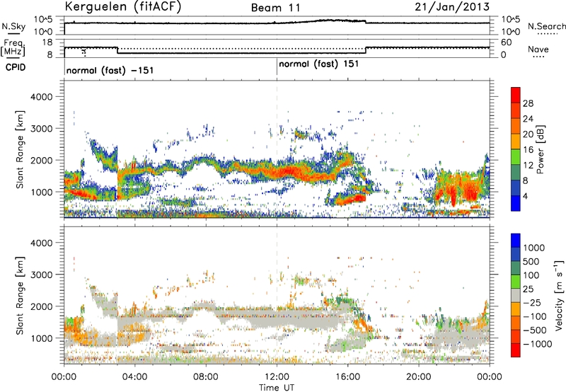The height and width of the screenshot is (392, 566).
Task: Click the strong red echo band near 13:00
Action: coord(291,171)
